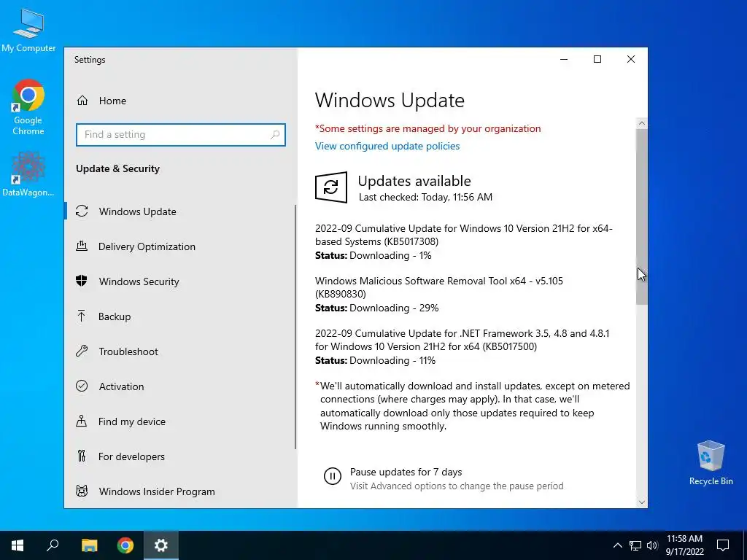
Task: Focus the Find a setting search box
Action: pos(181,135)
